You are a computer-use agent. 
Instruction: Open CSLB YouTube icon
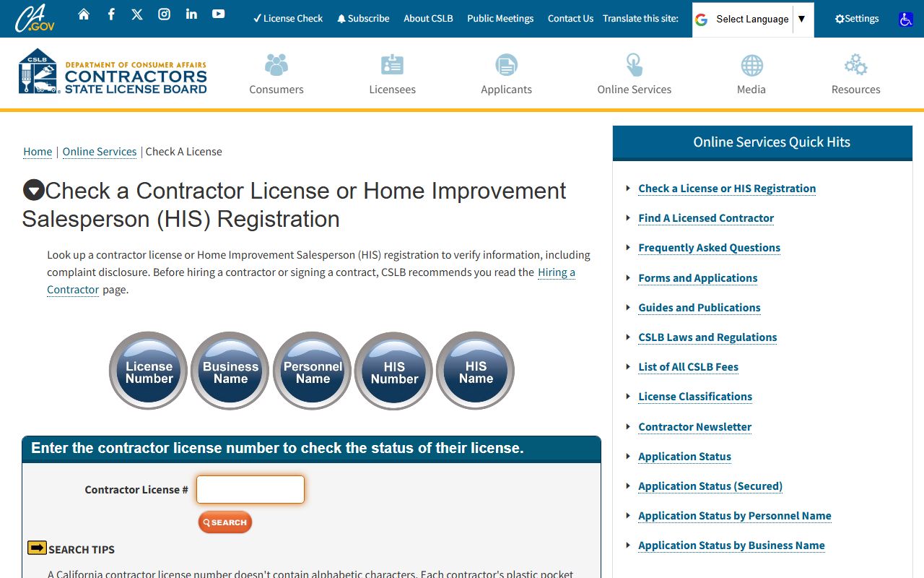(218, 14)
